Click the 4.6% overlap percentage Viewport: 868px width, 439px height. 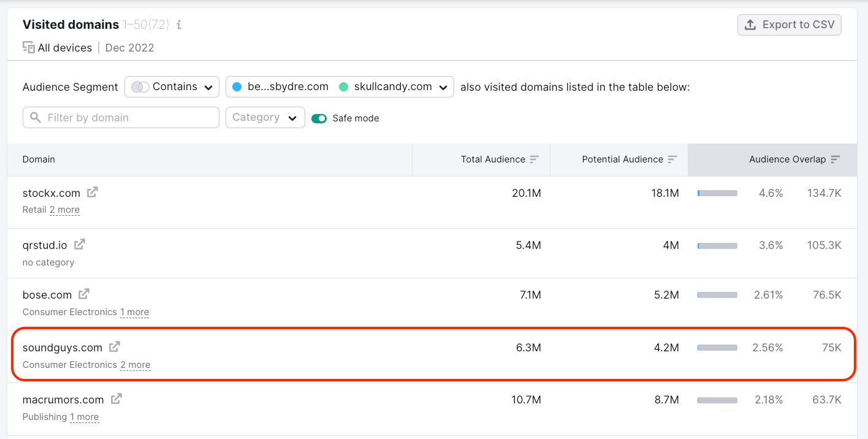pyautogui.click(x=771, y=193)
